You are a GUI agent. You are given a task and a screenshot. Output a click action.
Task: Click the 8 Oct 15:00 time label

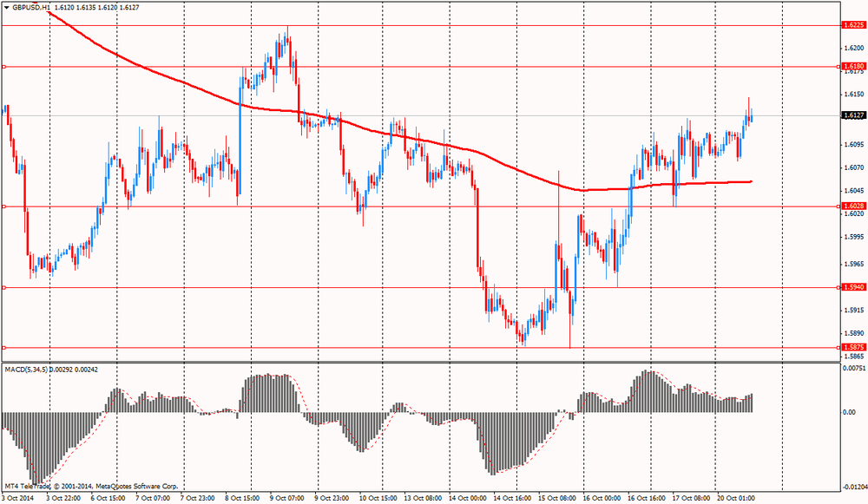tap(243, 498)
